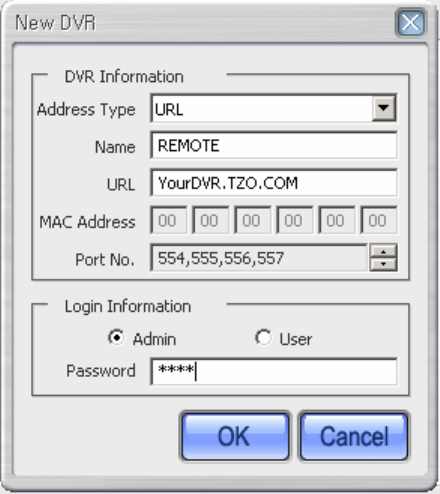The width and height of the screenshot is (440, 494).
Task: Confirm with the OK button
Action: coord(235,436)
